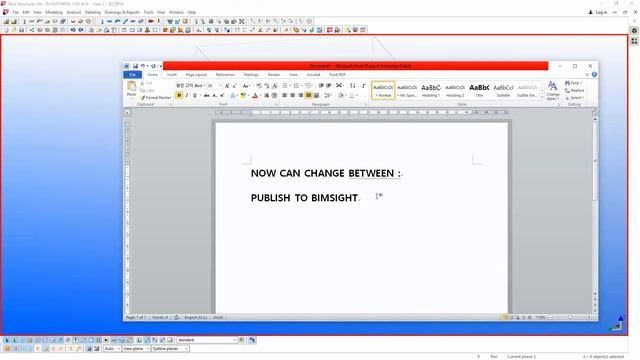Toggle Italic formatting in Word
This screenshot has height=360, width=640.
[x=187, y=95]
